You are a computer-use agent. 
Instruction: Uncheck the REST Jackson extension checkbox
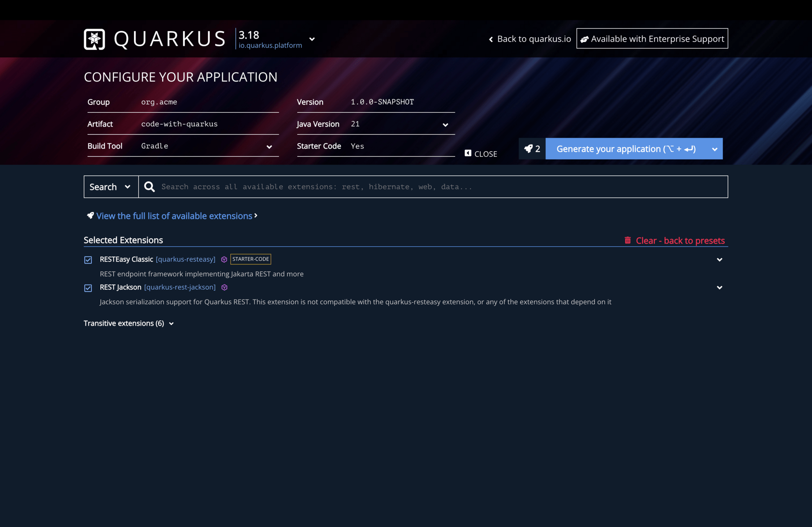88,288
